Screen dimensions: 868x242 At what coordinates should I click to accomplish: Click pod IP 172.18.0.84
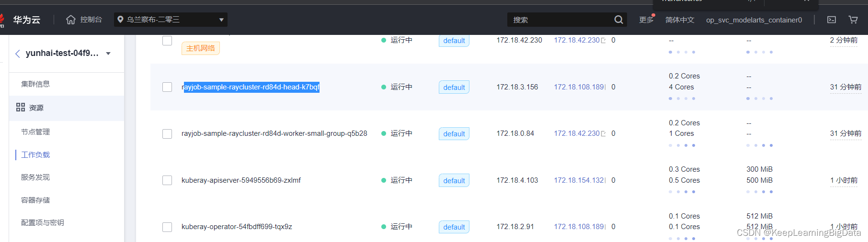[515, 133]
